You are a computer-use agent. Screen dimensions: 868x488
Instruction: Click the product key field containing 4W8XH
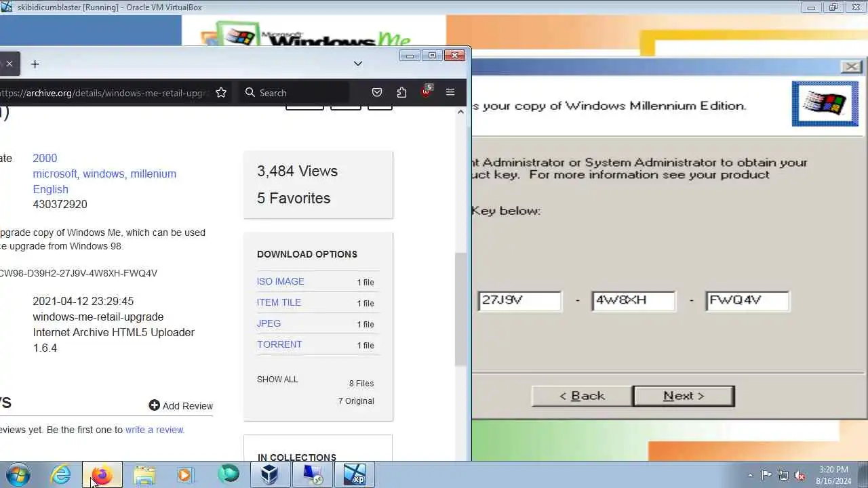[x=633, y=301]
